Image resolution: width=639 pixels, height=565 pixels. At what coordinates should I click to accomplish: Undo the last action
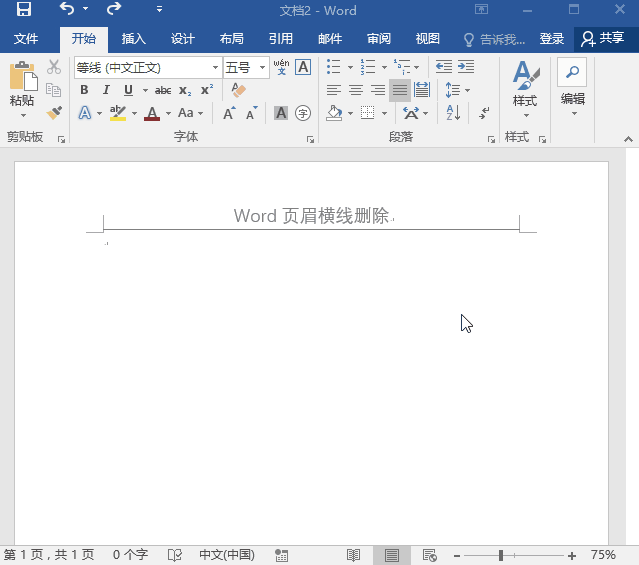pyautogui.click(x=67, y=9)
